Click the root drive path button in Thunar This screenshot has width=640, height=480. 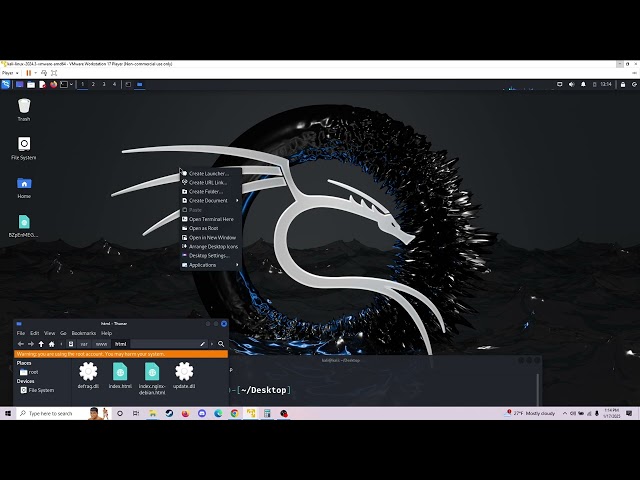(x=71, y=344)
